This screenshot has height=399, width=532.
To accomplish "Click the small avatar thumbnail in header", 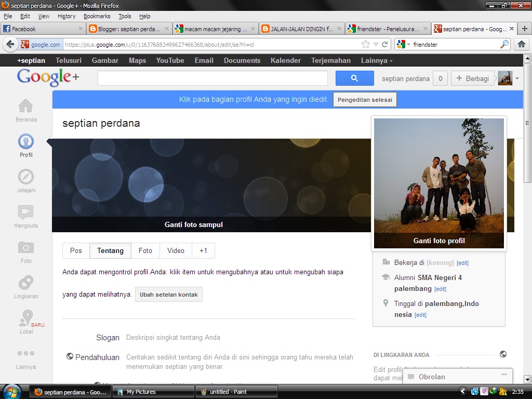I will tap(505, 78).
